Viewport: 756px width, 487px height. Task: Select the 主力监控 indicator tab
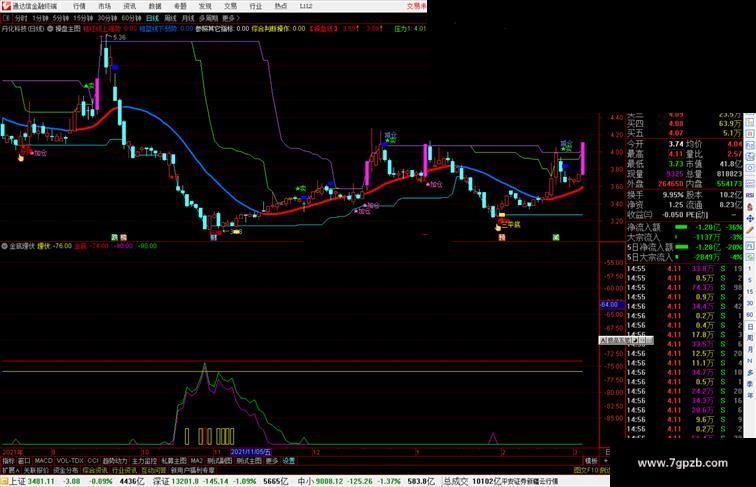pos(145,461)
